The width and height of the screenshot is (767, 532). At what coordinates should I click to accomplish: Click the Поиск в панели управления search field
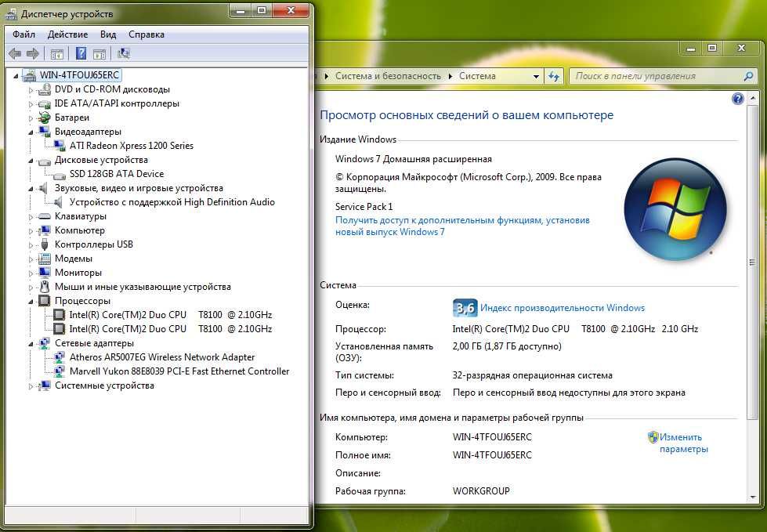(x=662, y=76)
